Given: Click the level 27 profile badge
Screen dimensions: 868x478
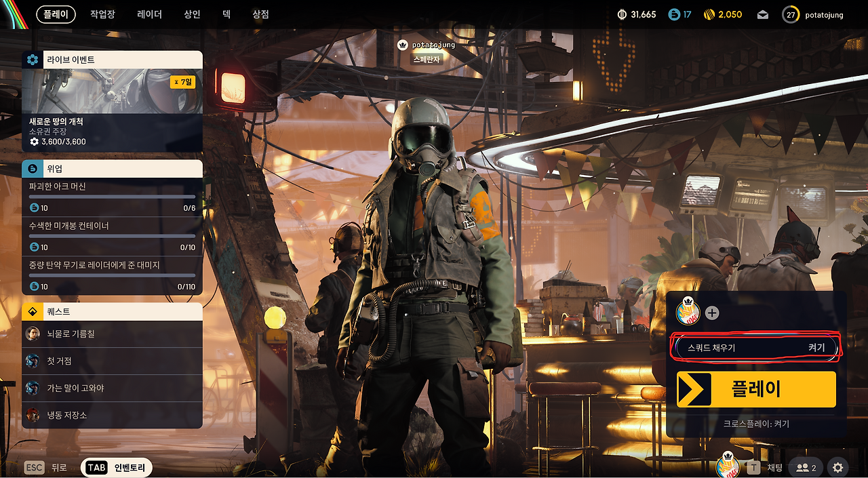Looking at the screenshot, I should pyautogui.click(x=791, y=14).
